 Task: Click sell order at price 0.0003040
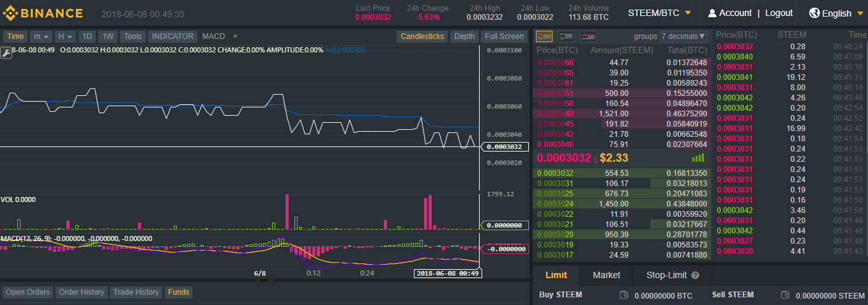click(x=621, y=144)
